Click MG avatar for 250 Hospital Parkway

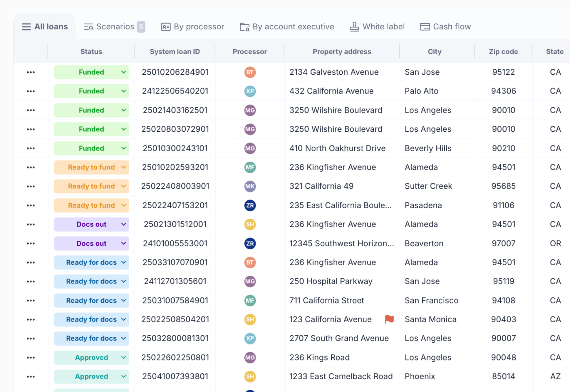click(250, 282)
